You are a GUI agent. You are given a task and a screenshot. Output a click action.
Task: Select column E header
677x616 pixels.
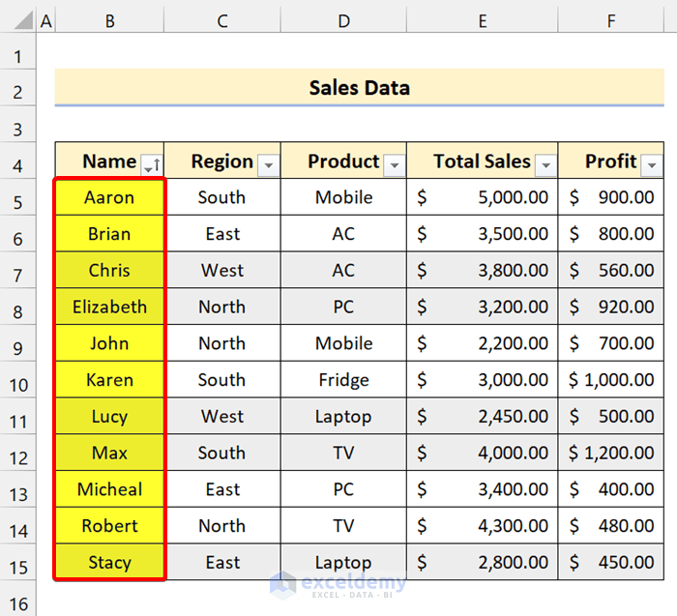(x=482, y=20)
